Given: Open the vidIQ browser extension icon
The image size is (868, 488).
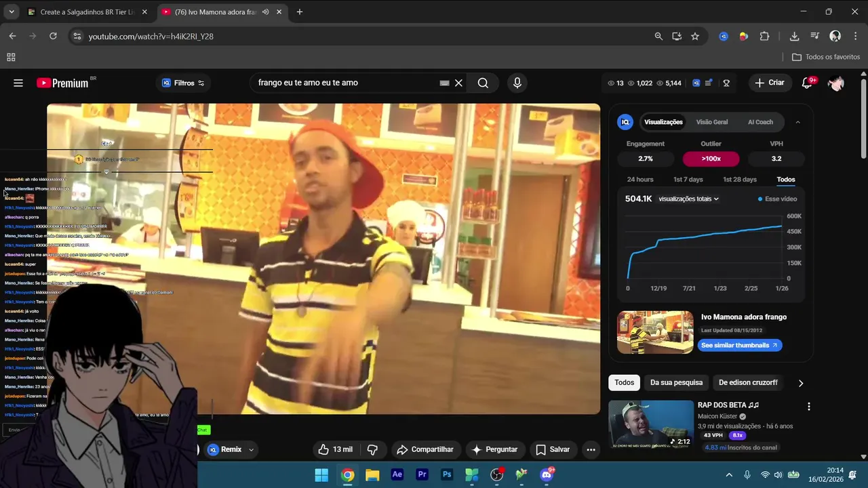Looking at the screenshot, I should pyautogui.click(x=724, y=36).
